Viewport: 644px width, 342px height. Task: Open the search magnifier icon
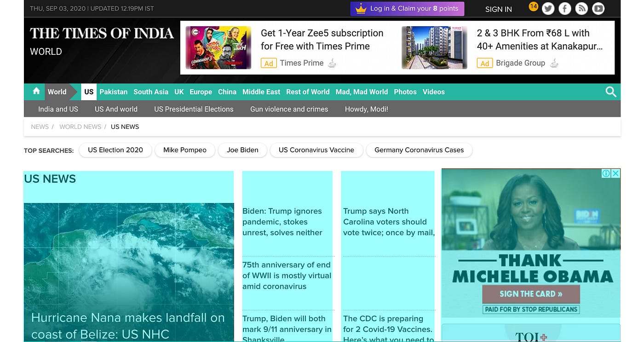(x=611, y=92)
